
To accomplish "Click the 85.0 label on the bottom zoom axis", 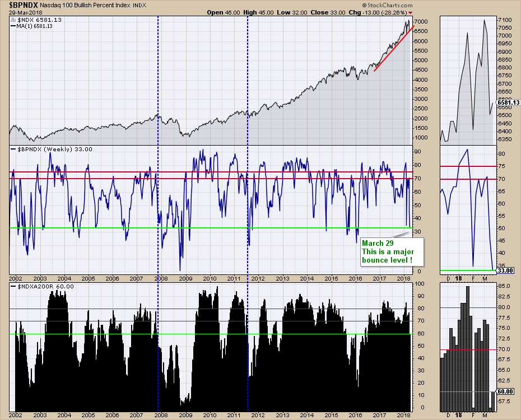I will (504, 286).
